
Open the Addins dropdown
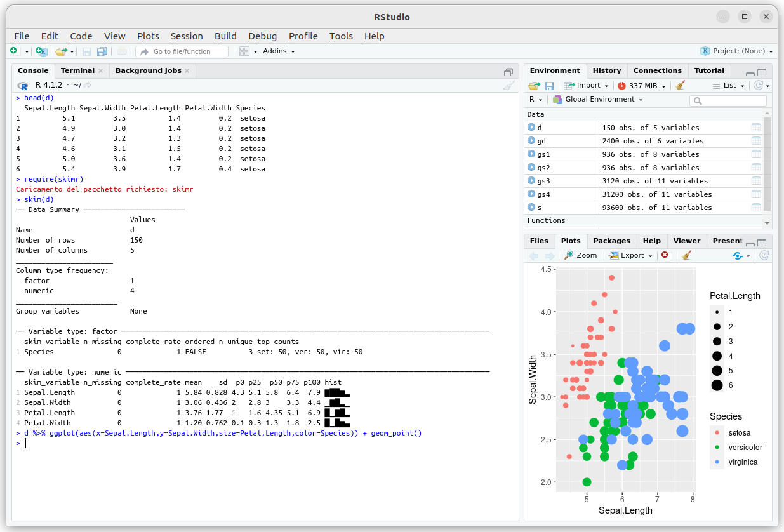point(279,51)
